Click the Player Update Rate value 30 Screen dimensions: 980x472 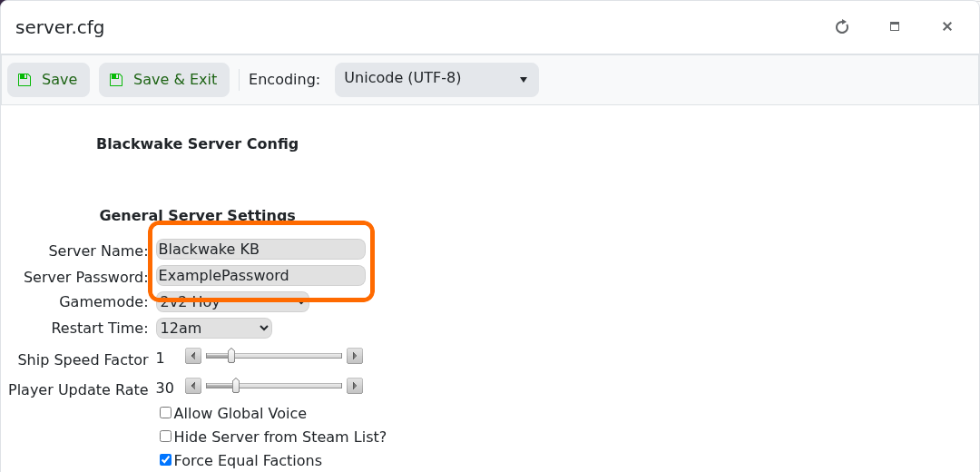pyautogui.click(x=165, y=388)
